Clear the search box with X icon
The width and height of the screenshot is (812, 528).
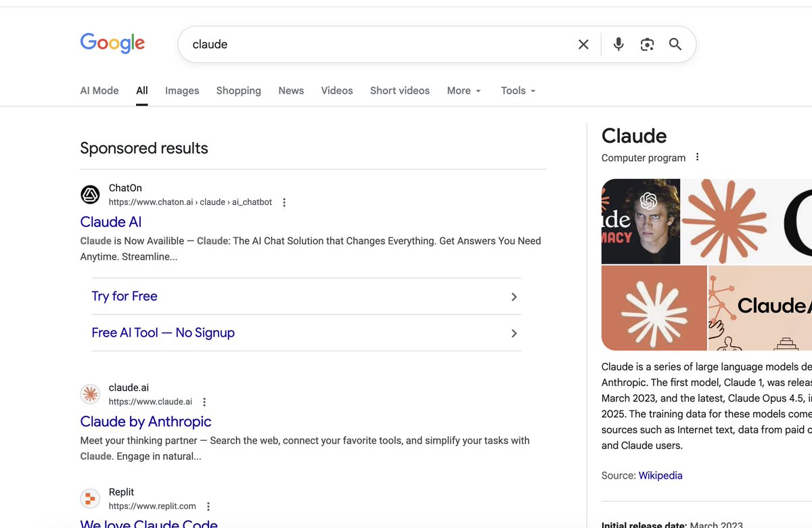click(x=583, y=45)
